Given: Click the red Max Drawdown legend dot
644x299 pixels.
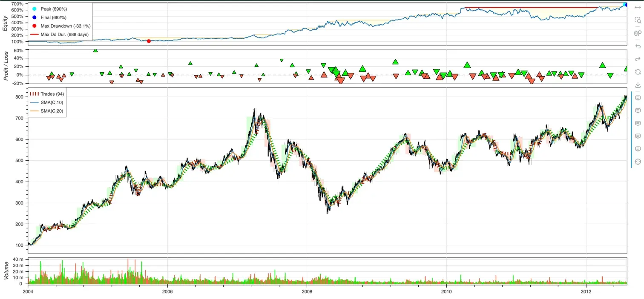Looking at the screenshot, I should coord(34,26).
